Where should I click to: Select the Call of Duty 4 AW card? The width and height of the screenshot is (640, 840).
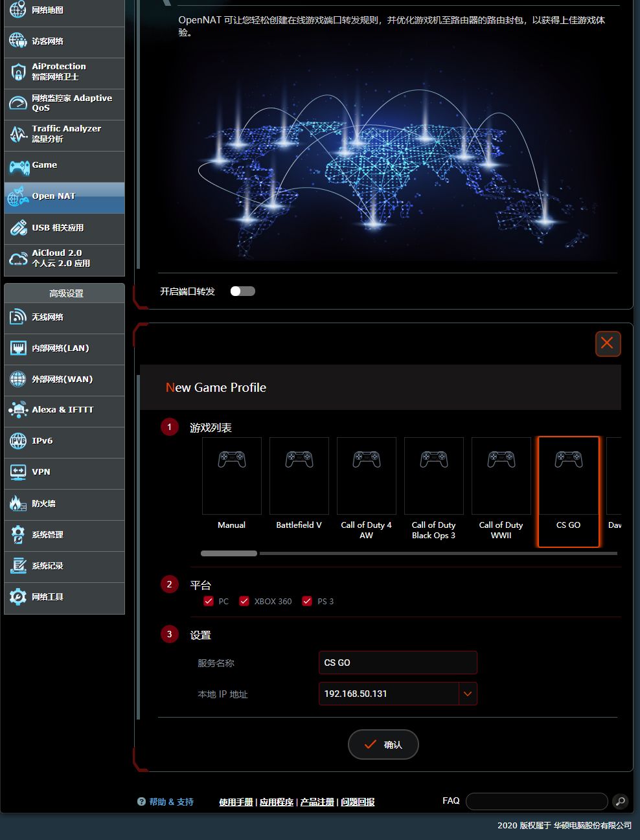(367, 489)
